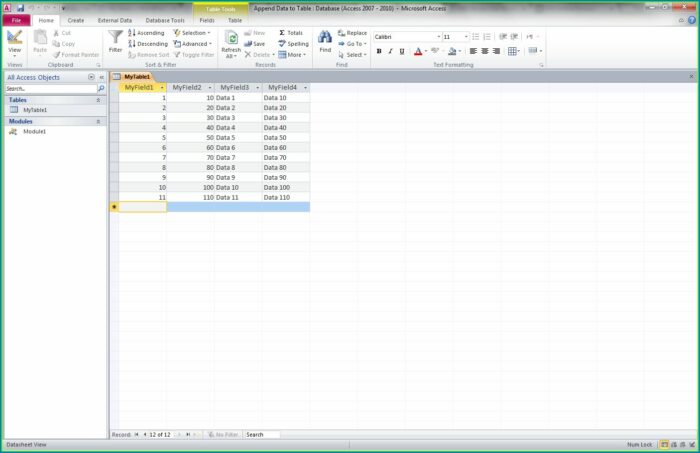Collapse the Tables group in navigation pane
Screen dimensions: 700x453
coord(98,100)
